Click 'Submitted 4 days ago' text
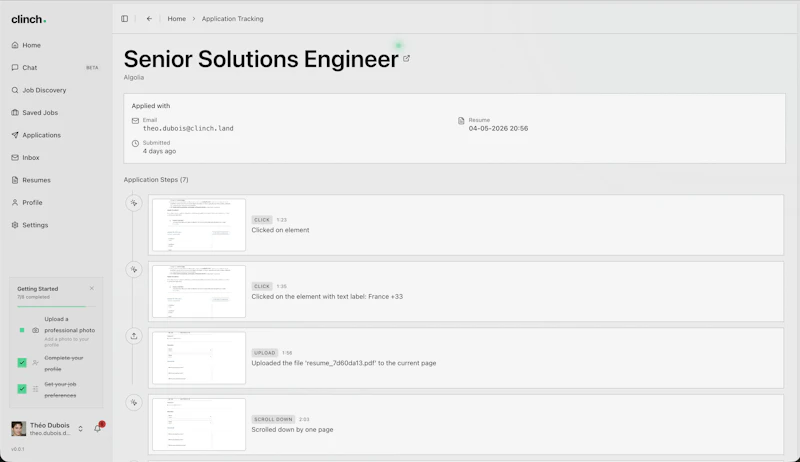 159,147
